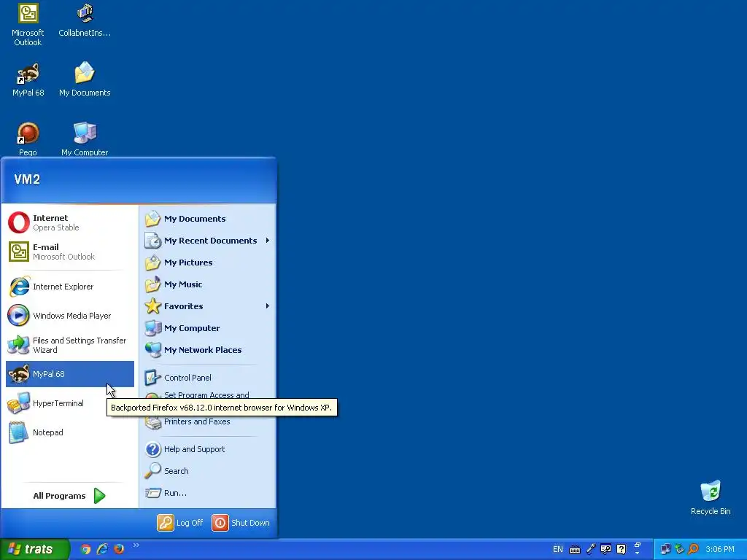Open My Documents in start menu
Image resolution: width=747 pixels, height=560 pixels.
[207, 219]
